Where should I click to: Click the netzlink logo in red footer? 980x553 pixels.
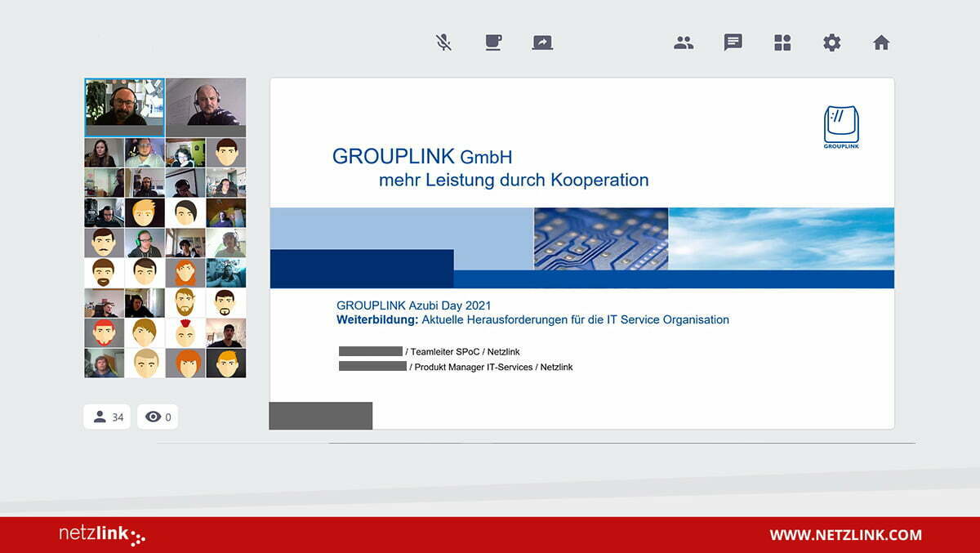click(x=102, y=535)
